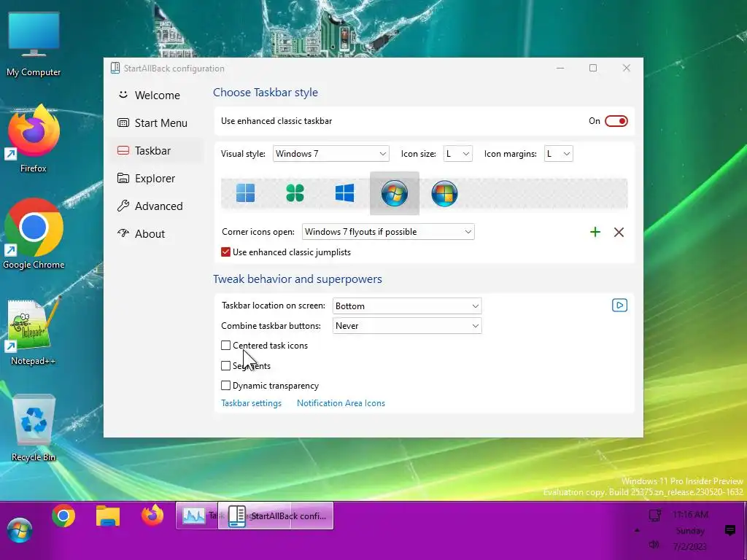Viewport: 747px width, 560px height.
Task: Open the Taskbar settings link
Action: (x=251, y=402)
